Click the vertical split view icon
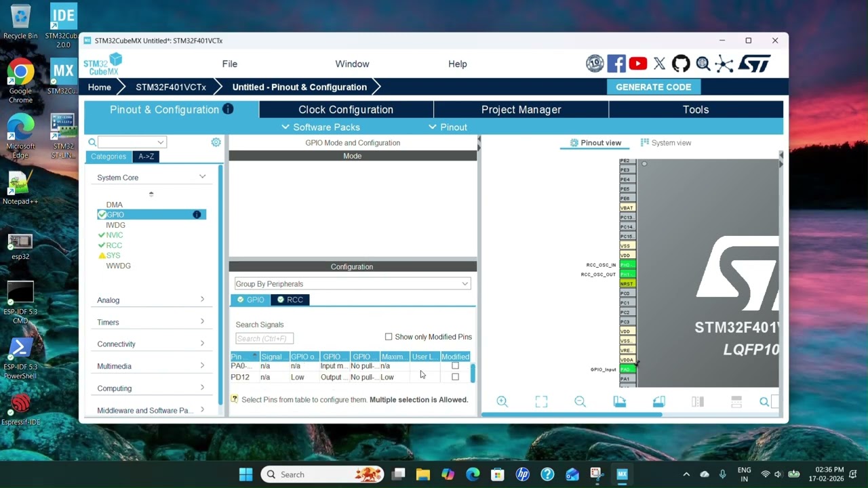 pos(697,401)
